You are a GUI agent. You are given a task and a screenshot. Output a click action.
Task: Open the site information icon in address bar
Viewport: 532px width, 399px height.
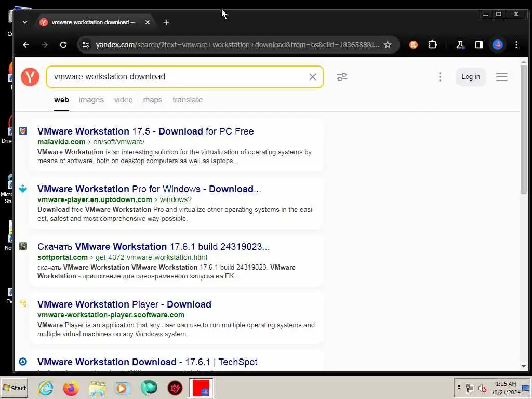86,45
